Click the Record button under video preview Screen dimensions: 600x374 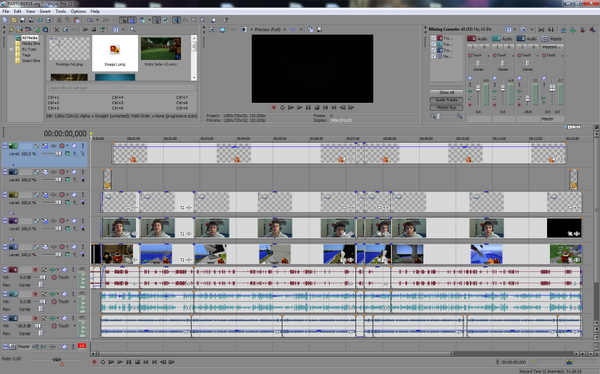tap(274, 108)
